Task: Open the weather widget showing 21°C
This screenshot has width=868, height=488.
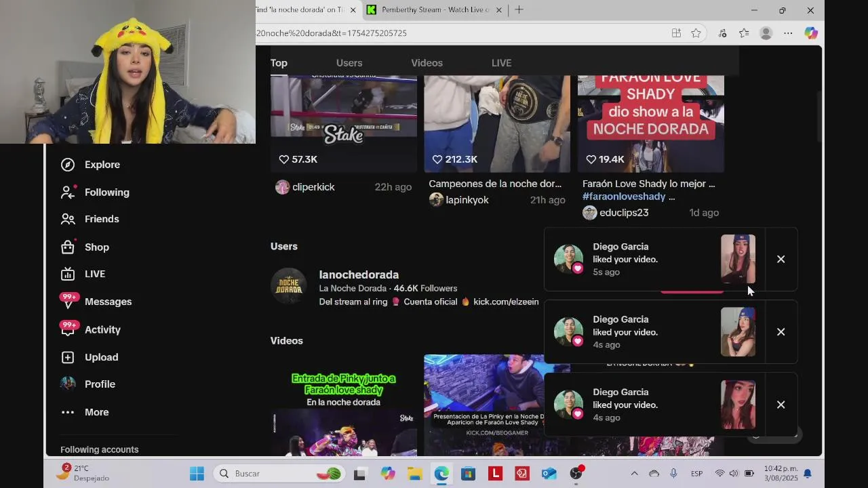Action: [83, 473]
